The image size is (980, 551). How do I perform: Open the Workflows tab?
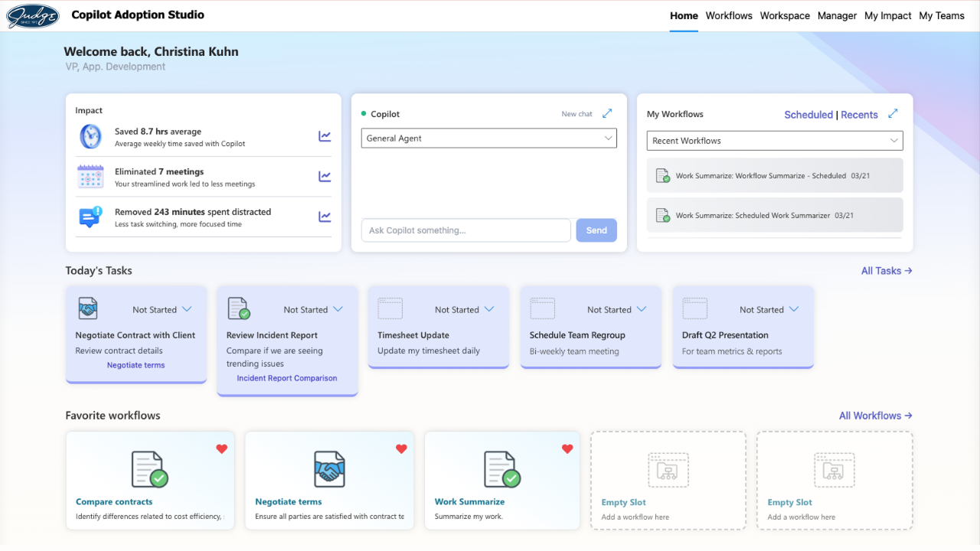pos(729,15)
